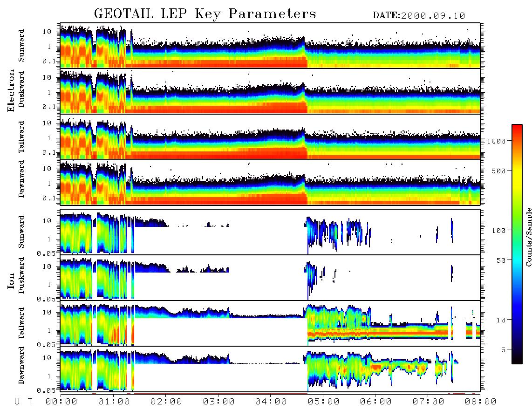Click the Ion Duskward panel label
The width and height of the screenshot is (532, 410).
coord(21,275)
